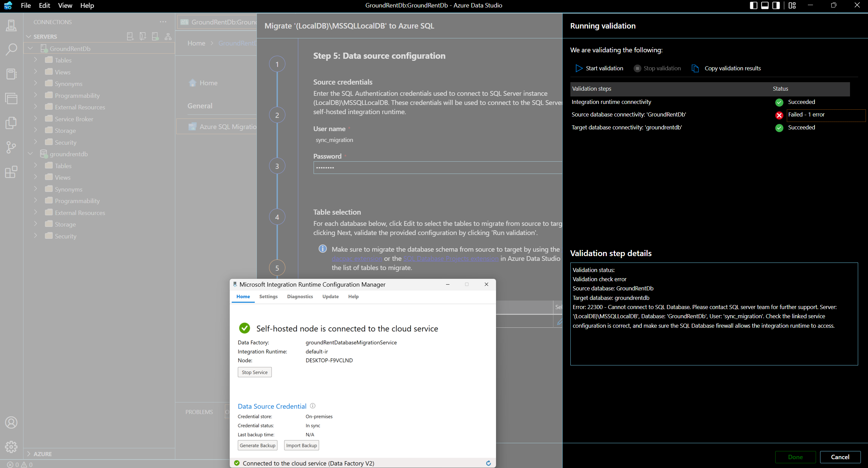Screen dimensions: 868x468
Task: Switch to Diagnostics tab in Integration Runtime
Action: point(300,296)
